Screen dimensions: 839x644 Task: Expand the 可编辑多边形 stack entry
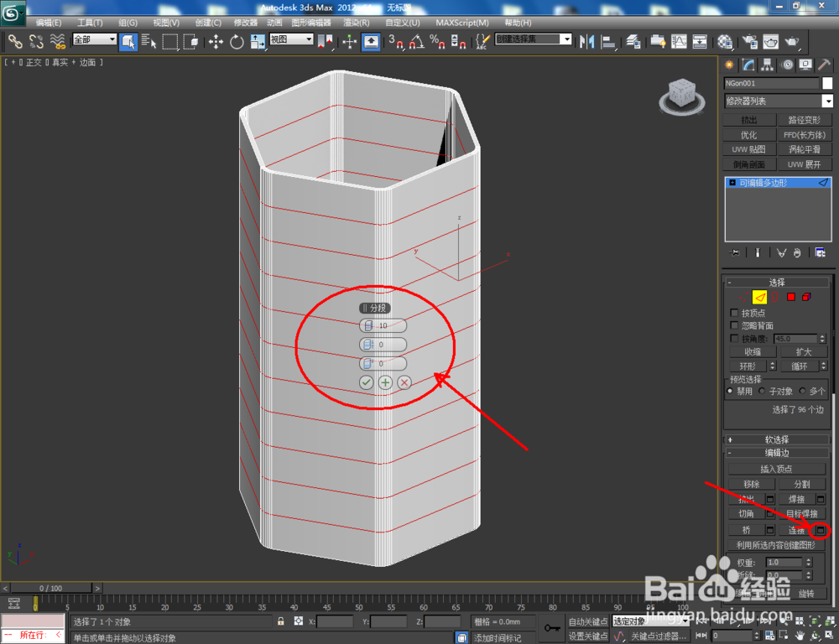click(x=732, y=183)
